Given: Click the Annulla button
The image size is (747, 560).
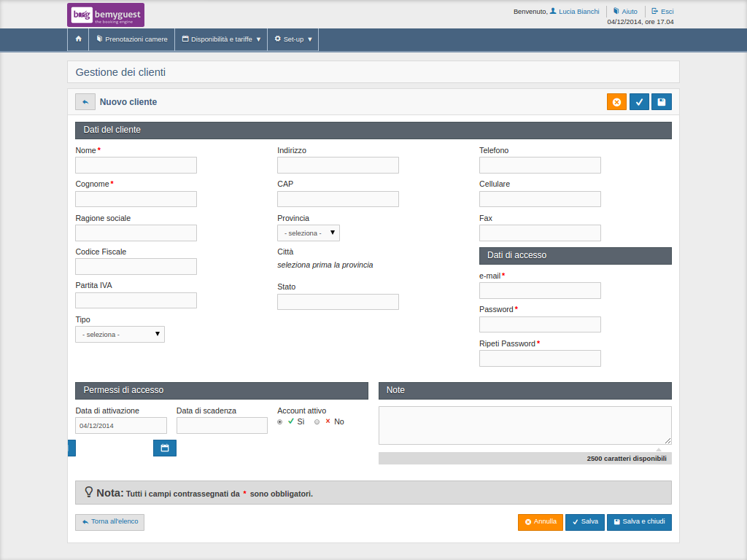Looking at the screenshot, I should point(541,522).
